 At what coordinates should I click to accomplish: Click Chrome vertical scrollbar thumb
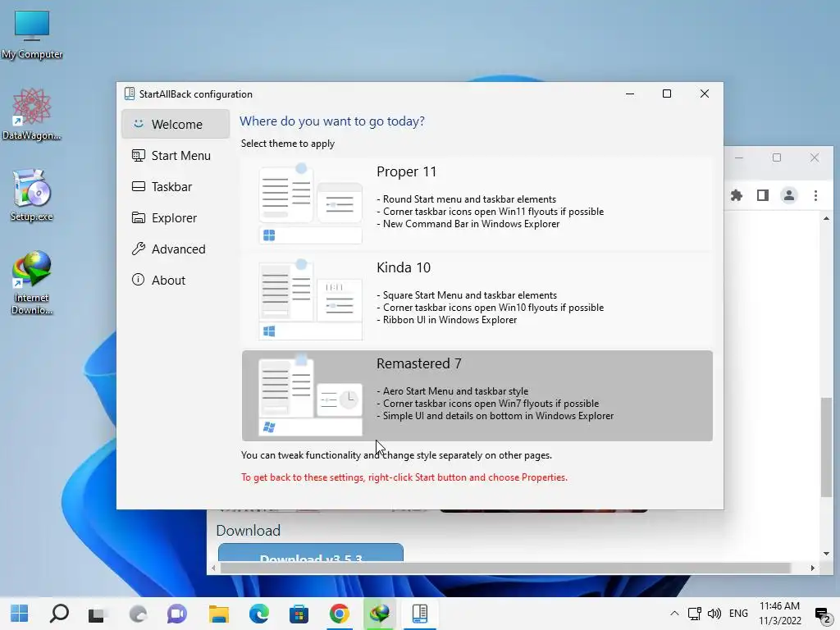[x=826, y=447]
